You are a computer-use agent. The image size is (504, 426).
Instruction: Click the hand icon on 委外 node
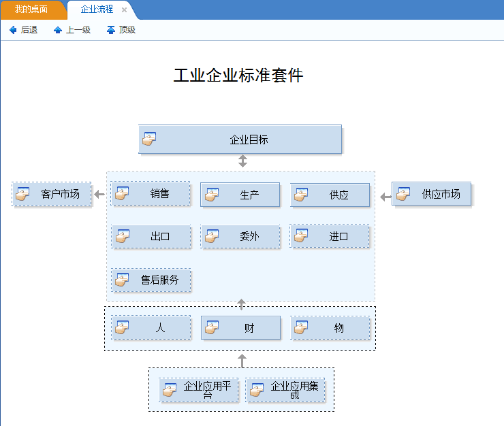point(212,237)
